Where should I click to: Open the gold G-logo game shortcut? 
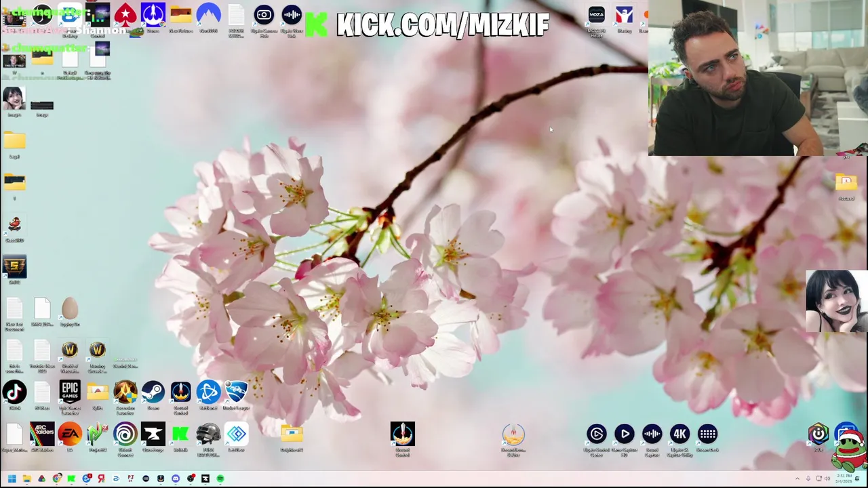coord(14,266)
